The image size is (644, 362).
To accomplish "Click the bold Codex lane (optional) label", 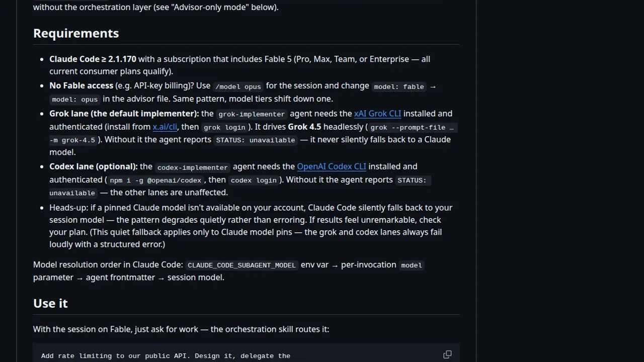I will coord(94,166).
